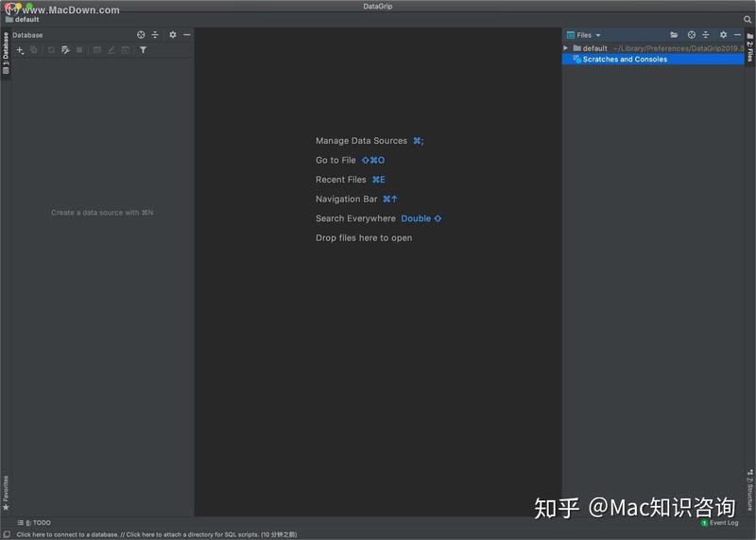The height and width of the screenshot is (540, 756).
Task: Click the Navigation Bar hint text
Action: coord(346,199)
